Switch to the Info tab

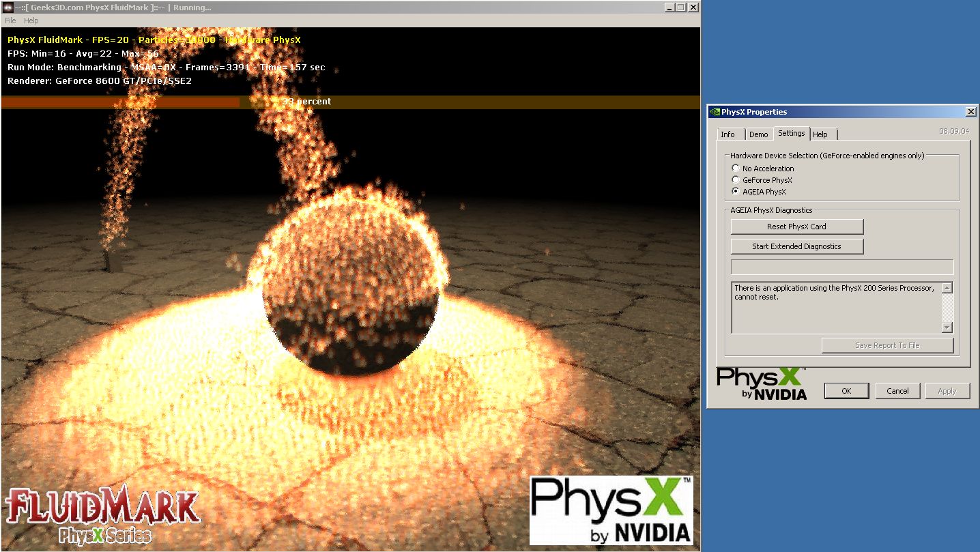[728, 134]
